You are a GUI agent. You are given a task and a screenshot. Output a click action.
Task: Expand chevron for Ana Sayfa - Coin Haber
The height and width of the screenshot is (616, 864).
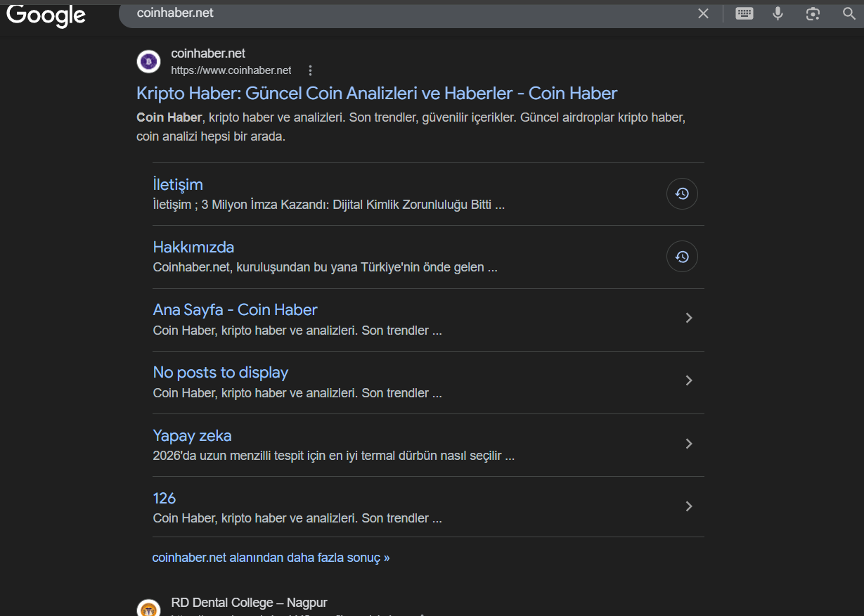pyautogui.click(x=689, y=318)
